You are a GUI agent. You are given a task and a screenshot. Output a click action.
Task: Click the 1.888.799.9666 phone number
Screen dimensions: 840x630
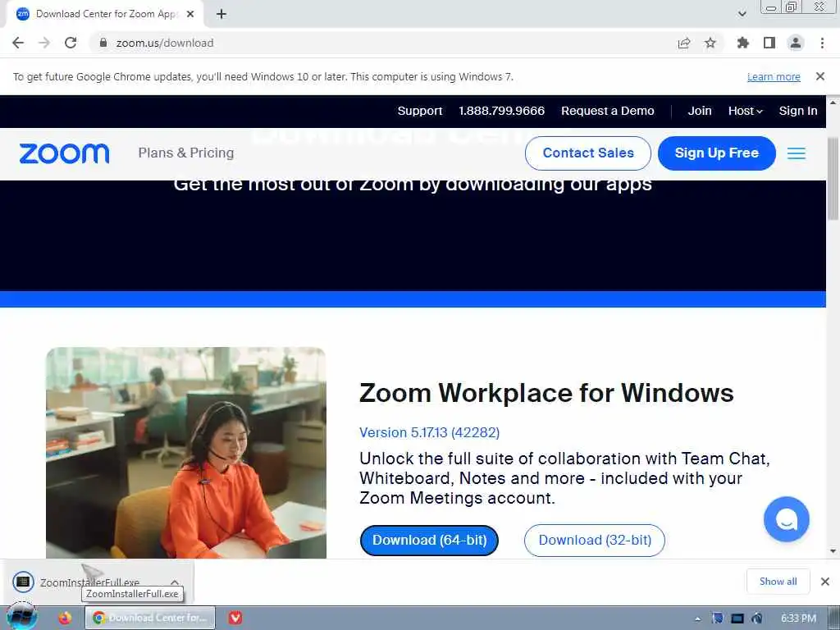coord(501,111)
